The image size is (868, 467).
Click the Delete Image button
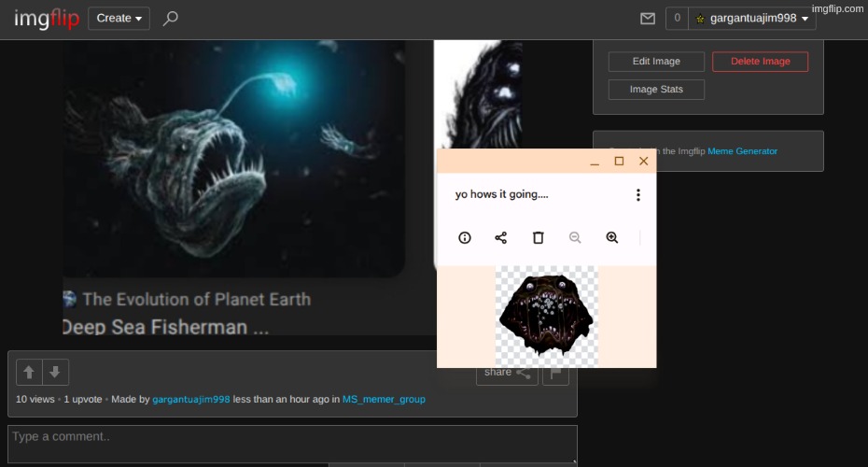(760, 62)
